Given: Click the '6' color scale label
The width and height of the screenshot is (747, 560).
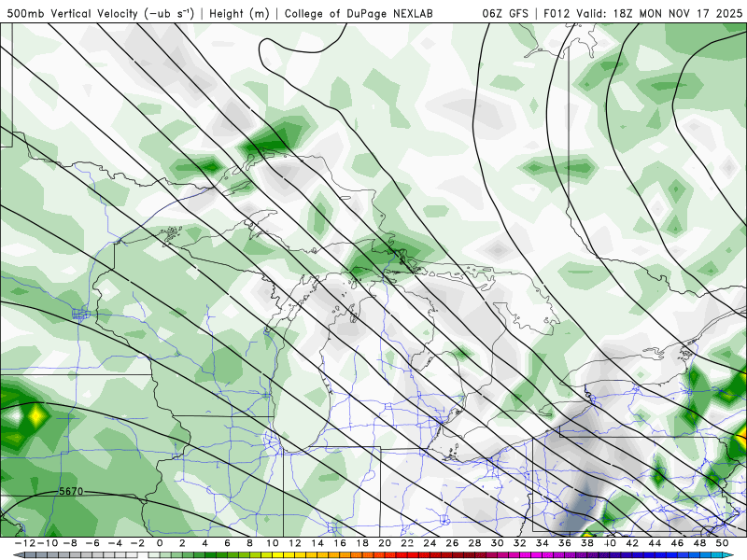Looking at the screenshot, I should coord(227,543).
